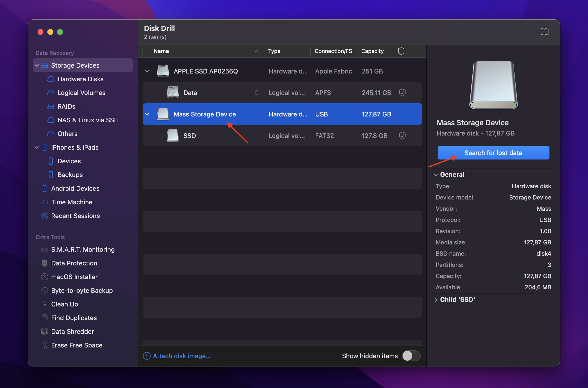Click the 251 GB capacity cell
This screenshot has width=588, height=388.
pos(372,71)
